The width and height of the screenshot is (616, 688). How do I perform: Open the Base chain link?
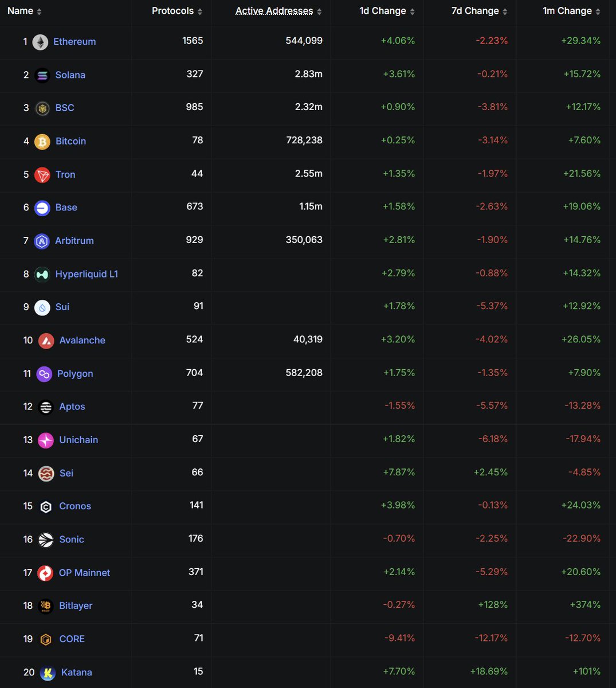[66, 208]
